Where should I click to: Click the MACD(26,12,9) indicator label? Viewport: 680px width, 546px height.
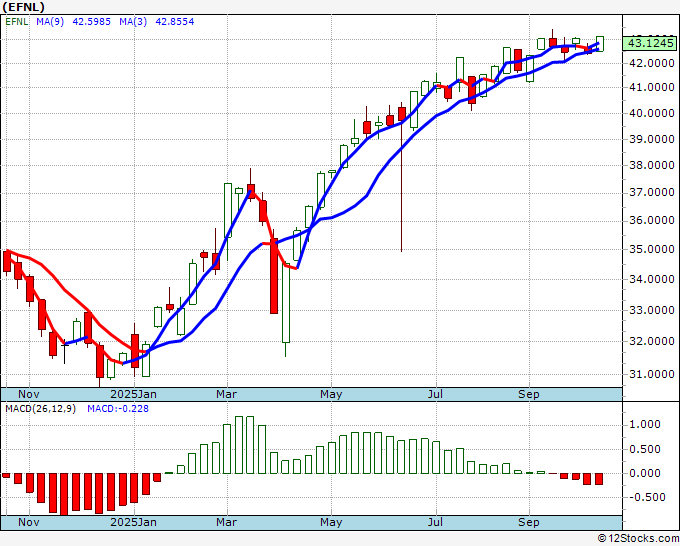click(40, 409)
